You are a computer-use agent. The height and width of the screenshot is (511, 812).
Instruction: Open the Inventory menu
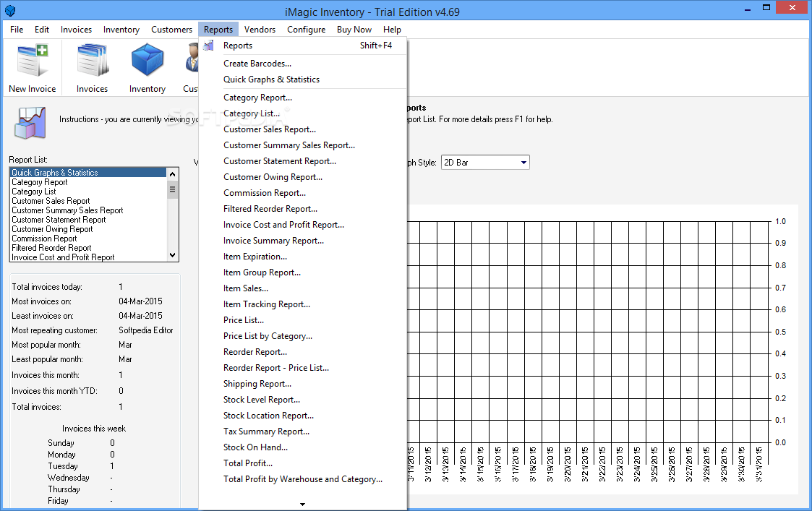pos(121,30)
